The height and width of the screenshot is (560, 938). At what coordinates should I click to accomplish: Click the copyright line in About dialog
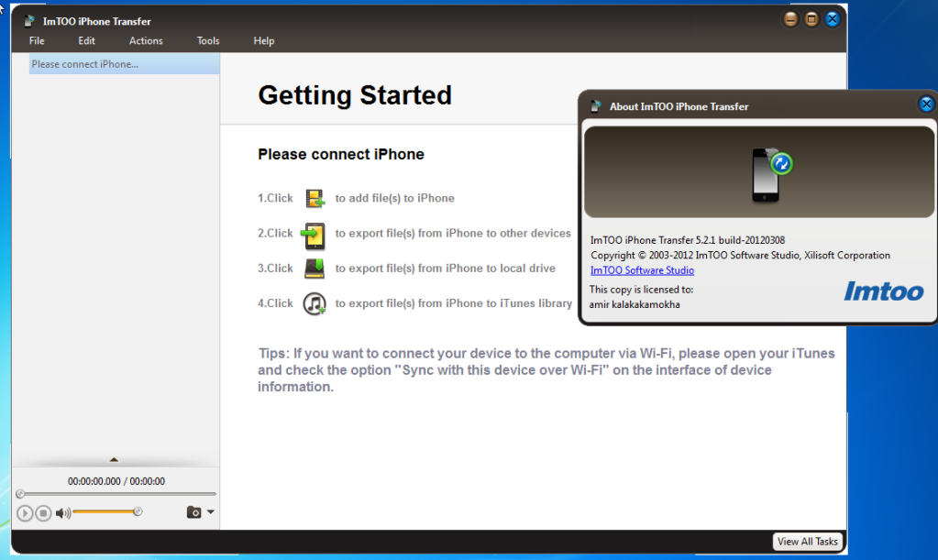click(741, 255)
